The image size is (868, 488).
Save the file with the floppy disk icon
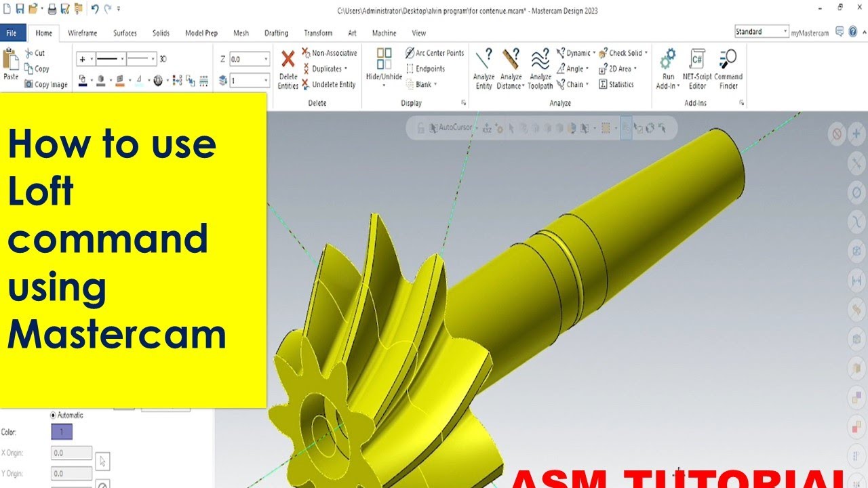[x=19, y=9]
